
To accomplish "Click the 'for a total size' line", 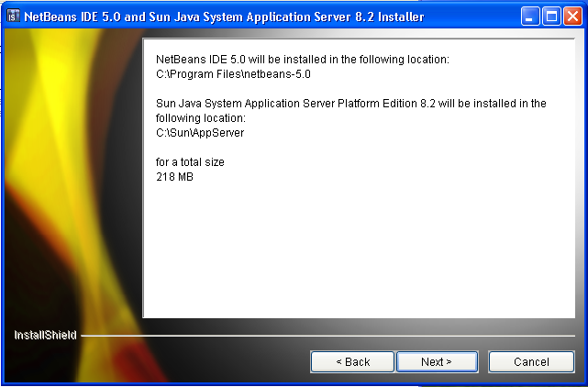I will pos(190,162).
